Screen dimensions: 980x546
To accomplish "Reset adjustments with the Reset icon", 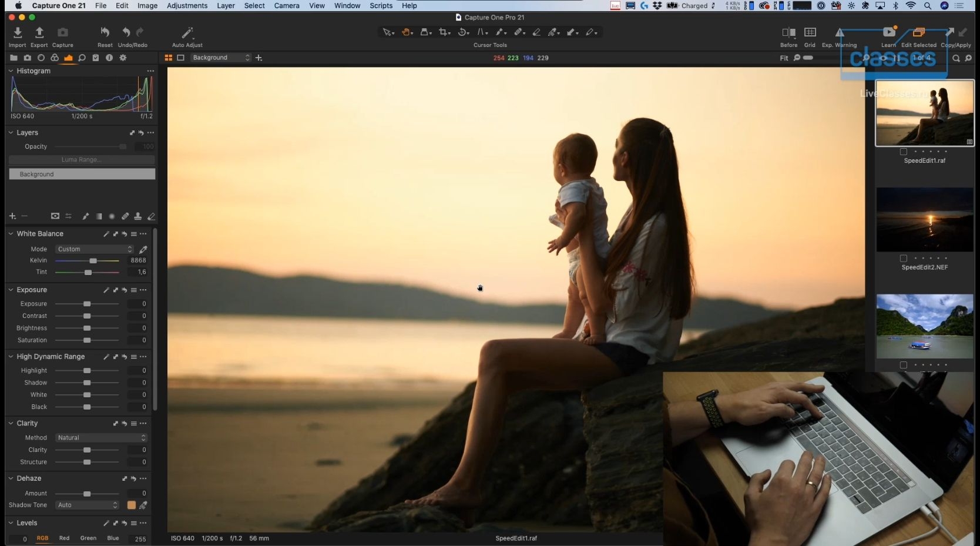I will pos(105,32).
